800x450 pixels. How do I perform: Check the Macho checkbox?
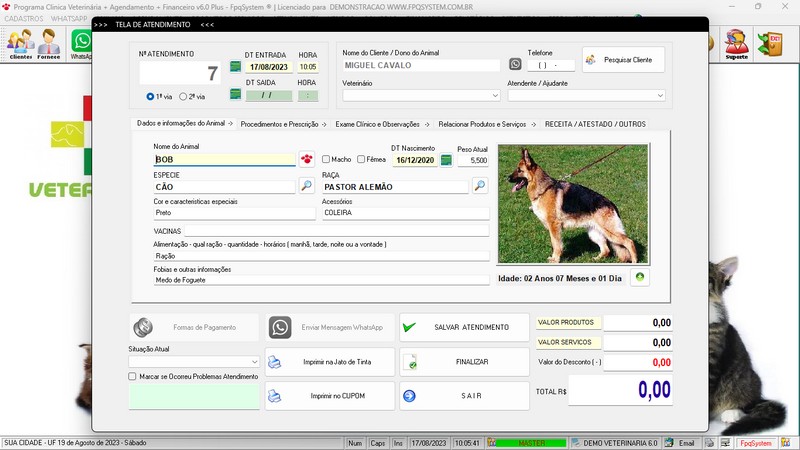(326, 159)
